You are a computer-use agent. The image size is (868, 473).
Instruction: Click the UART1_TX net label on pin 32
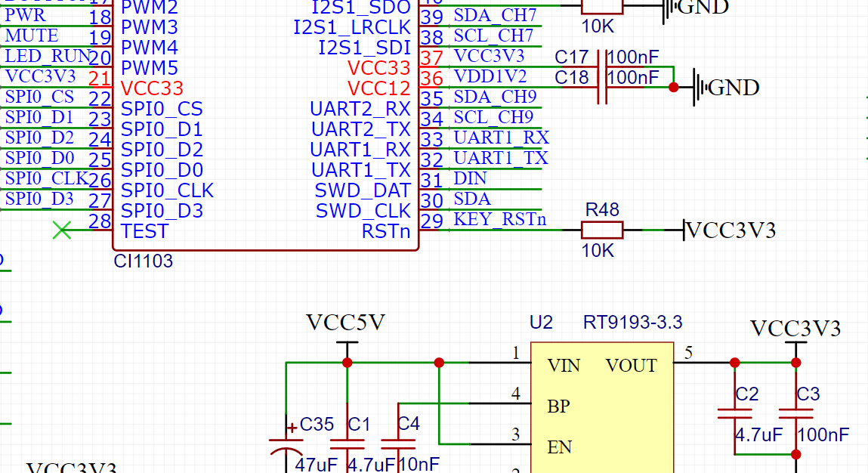[x=501, y=158]
